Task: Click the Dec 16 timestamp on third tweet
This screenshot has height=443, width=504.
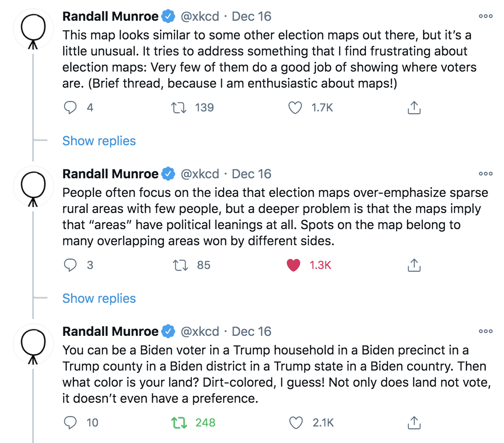Action: [x=252, y=332]
